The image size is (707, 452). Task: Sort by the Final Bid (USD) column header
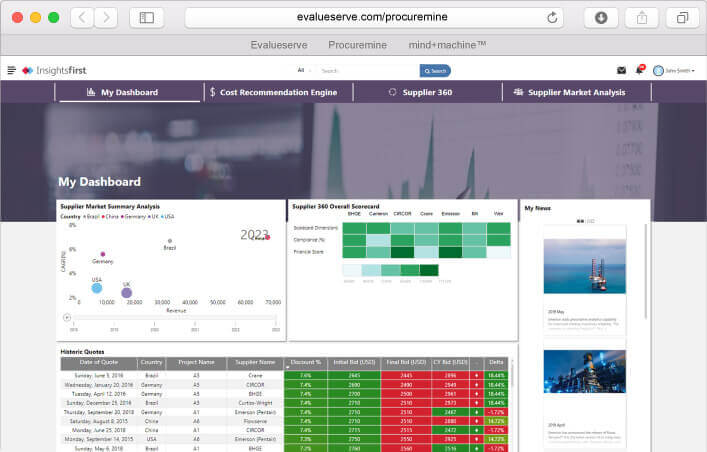pyautogui.click(x=406, y=363)
